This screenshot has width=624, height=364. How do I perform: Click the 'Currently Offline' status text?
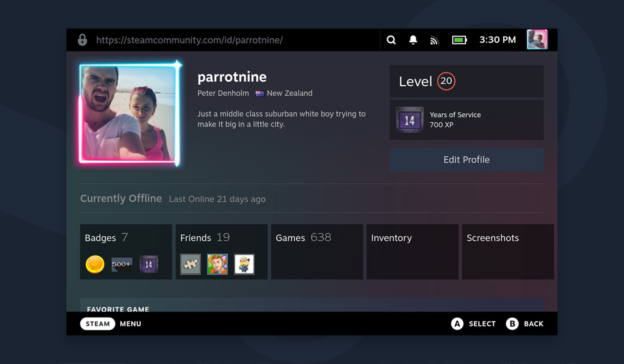tap(121, 198)
